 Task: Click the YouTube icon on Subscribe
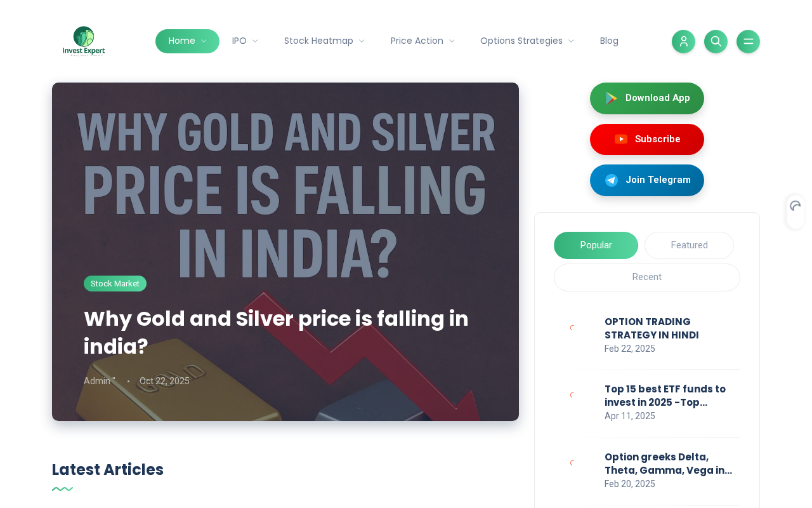pos(621,139)
